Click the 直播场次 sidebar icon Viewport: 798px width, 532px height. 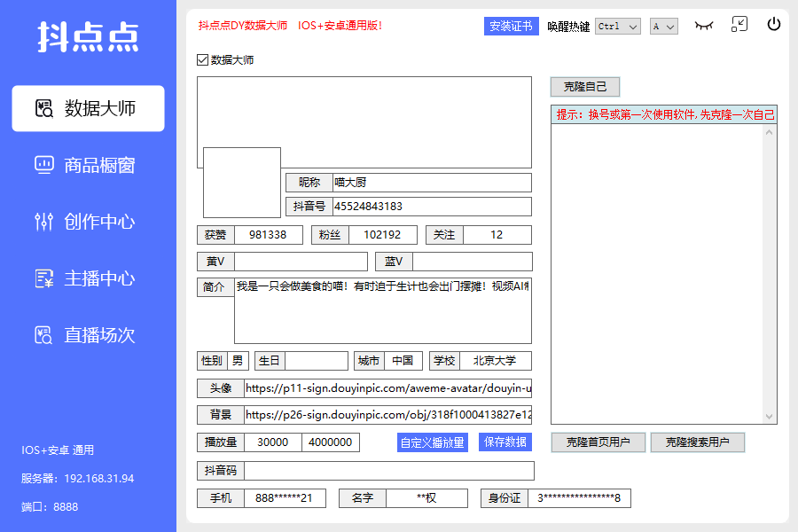pyautogui.click(x=43, y=335)
